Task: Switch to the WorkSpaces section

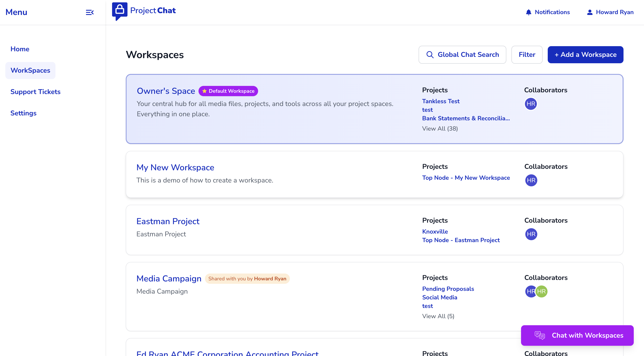Action: coord(30,70)
